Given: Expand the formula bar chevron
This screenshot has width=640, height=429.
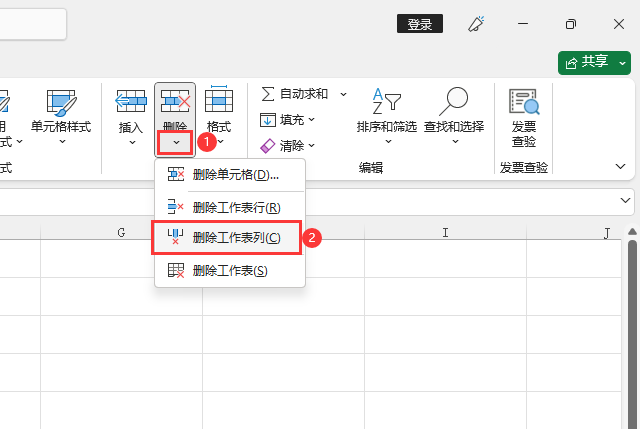Looking at the screenshot, I should point(627,201).
